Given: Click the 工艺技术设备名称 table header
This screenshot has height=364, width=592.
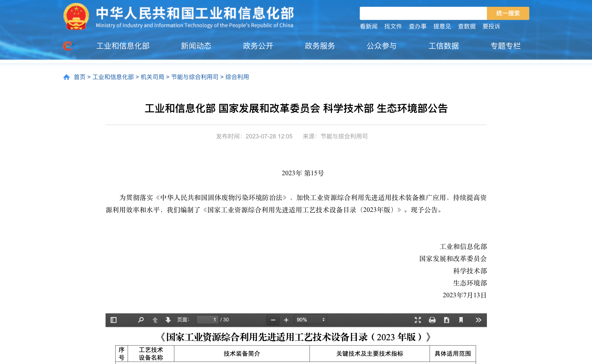Looking at the screenshot, I should click(x=151, y=353).
